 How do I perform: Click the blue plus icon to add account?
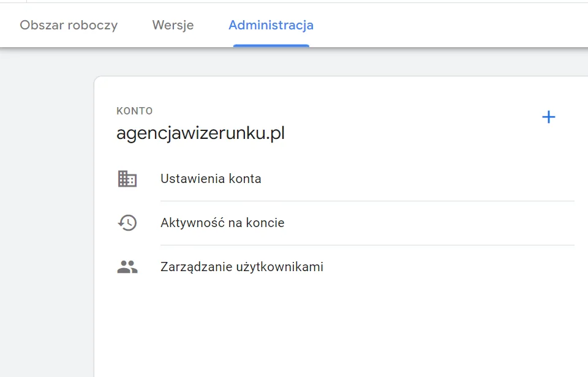pos(548,118)
